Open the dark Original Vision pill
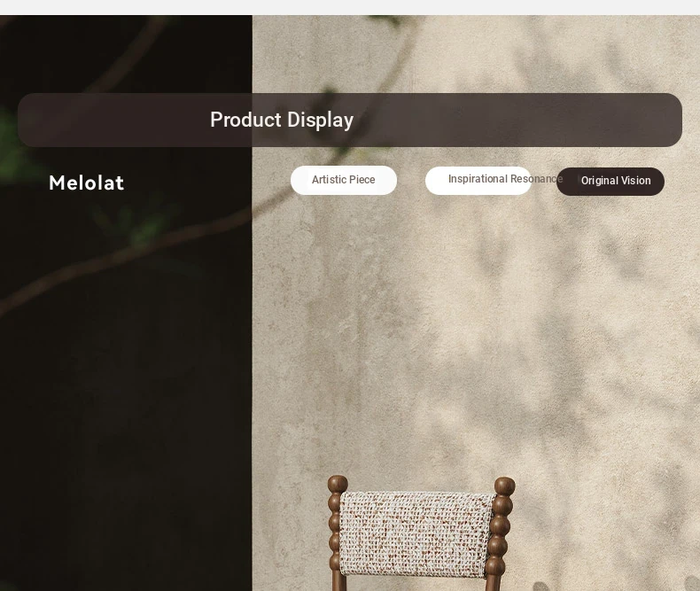This screenshot has height=591, width=700. 611,182
